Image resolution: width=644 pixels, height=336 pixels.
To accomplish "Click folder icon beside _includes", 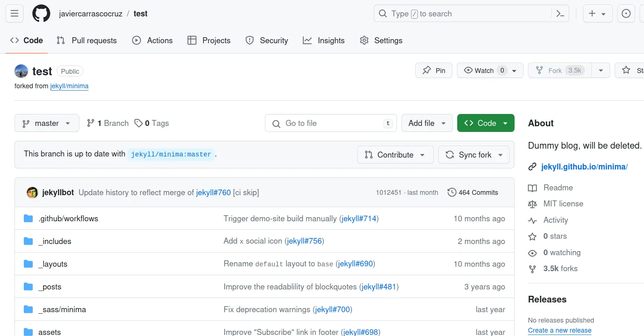I will (28, 241).
